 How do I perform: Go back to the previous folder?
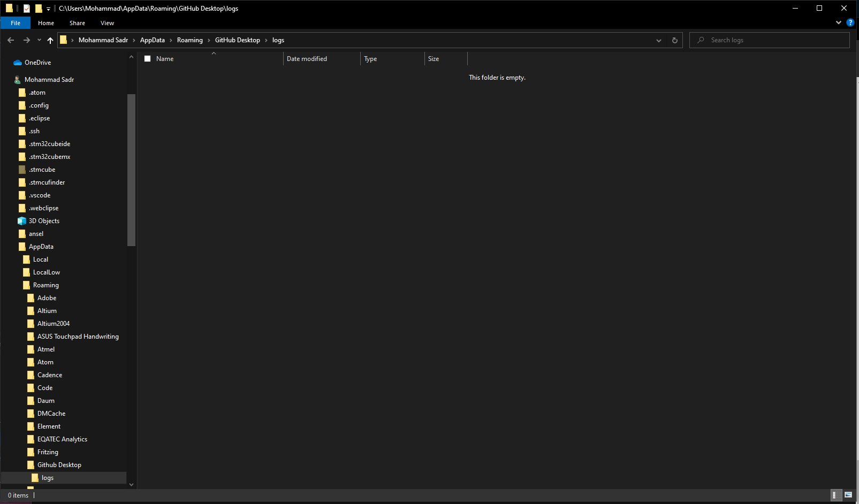pos(11,40)
